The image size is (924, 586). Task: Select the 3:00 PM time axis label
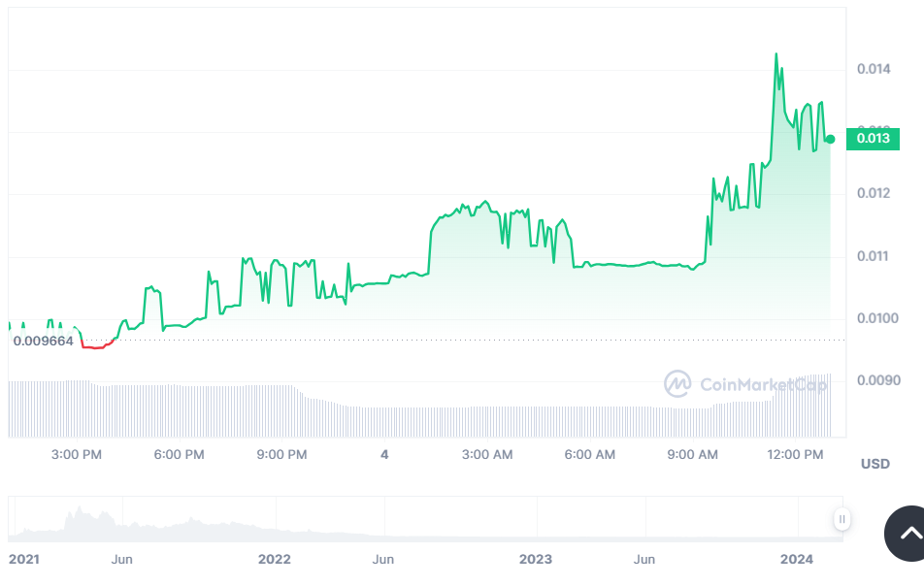point(77,454)
